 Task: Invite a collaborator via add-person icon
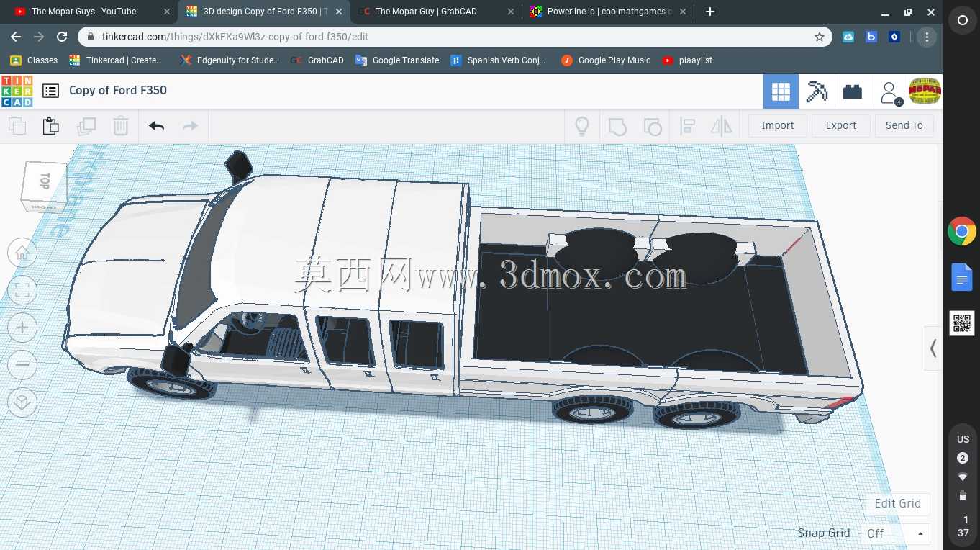click(x=891, y=92)
